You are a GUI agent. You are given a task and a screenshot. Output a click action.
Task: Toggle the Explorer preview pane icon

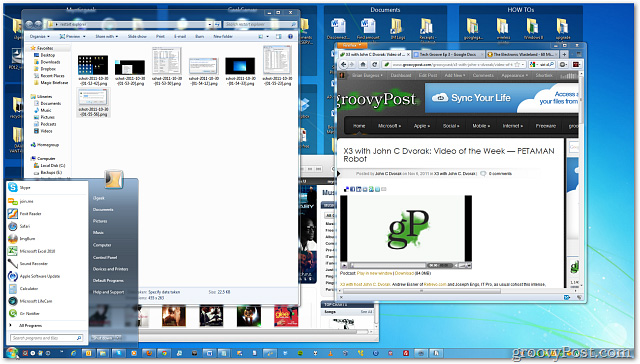point(279,36)
